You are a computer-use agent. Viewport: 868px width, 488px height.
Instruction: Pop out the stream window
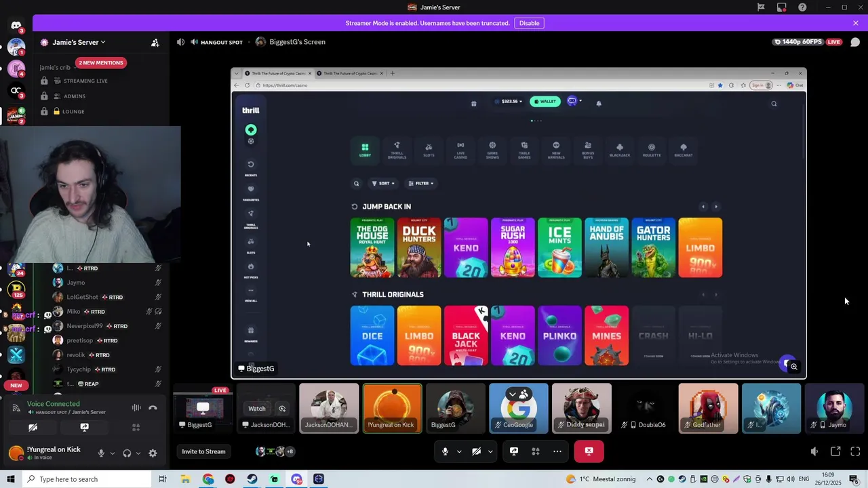pyautogui.click(x=835, y=451)
